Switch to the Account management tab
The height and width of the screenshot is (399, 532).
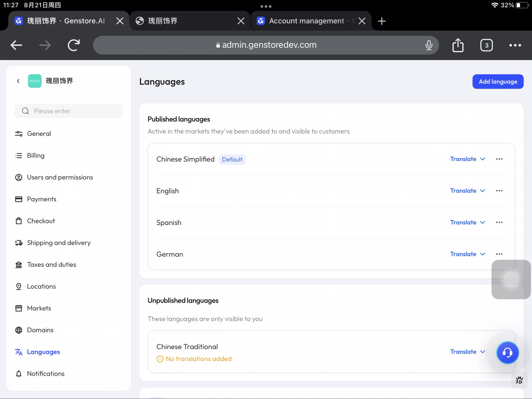(x=306, y=21)
